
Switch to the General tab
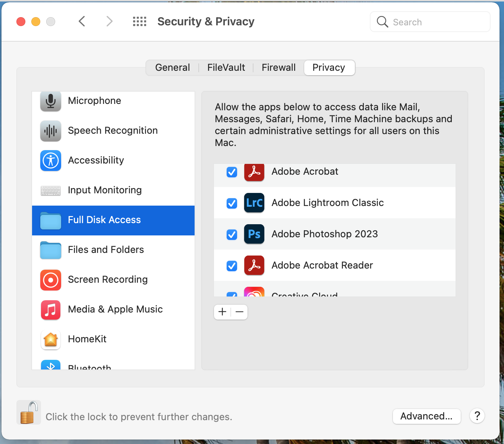(173, 67)
